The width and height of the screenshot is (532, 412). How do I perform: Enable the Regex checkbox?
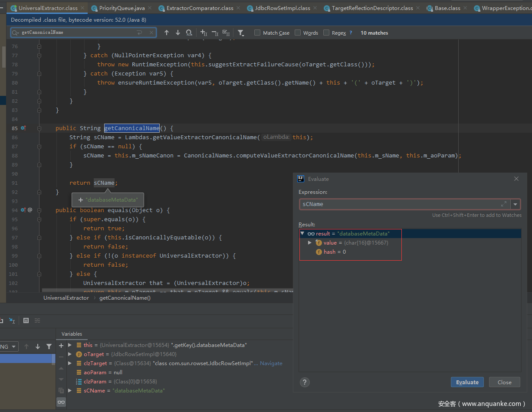point(326,33)
